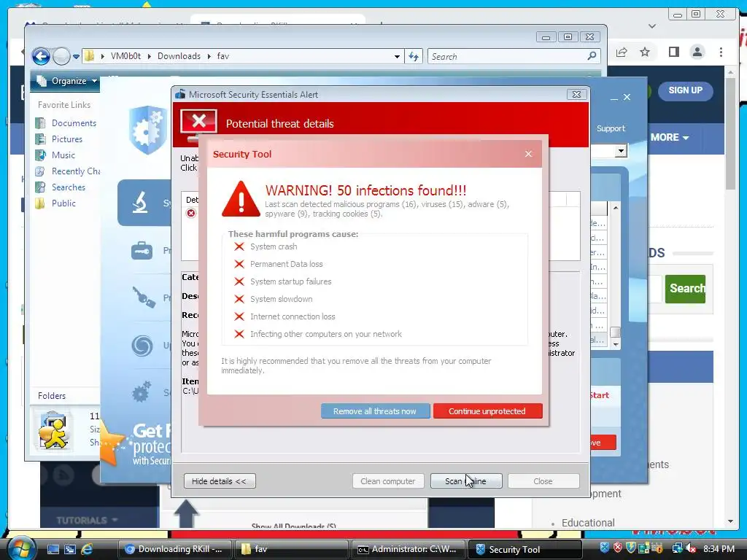Image resolution: width=747 pixels, height=560 pixels.
Task: Close the Security Tool warning dialog
Action: [528, 154]
